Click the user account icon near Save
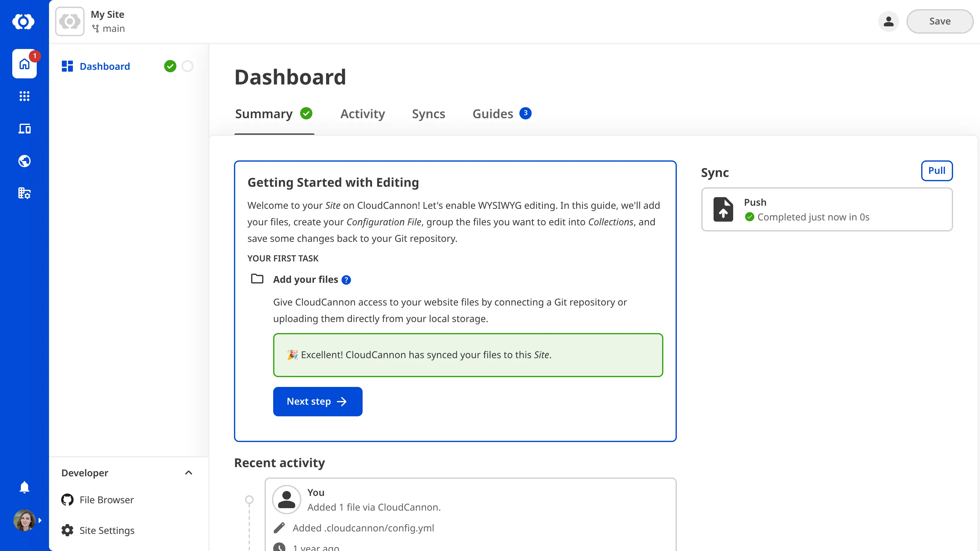The height and width of the screenshot is (551, 980). coord(888,21)
